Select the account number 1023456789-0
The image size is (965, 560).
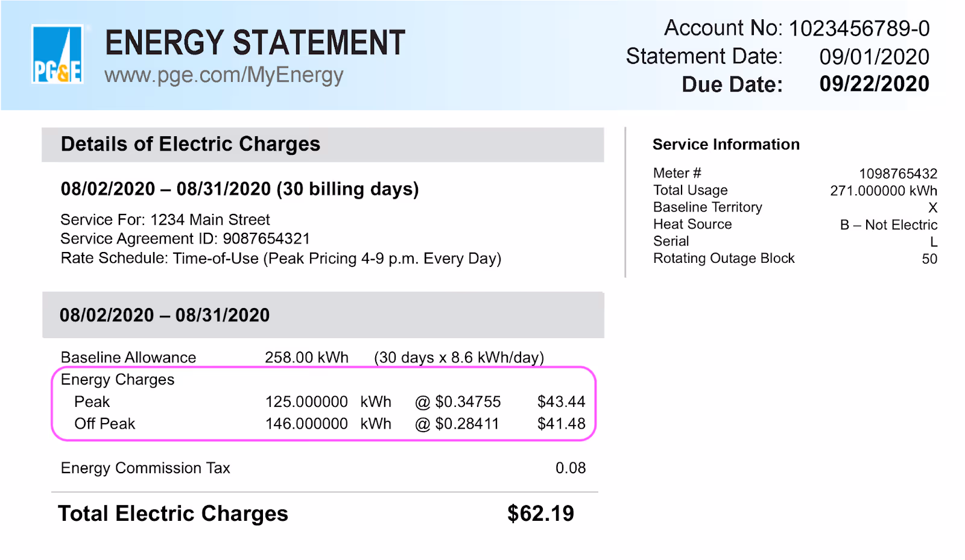tap(859, 28)
